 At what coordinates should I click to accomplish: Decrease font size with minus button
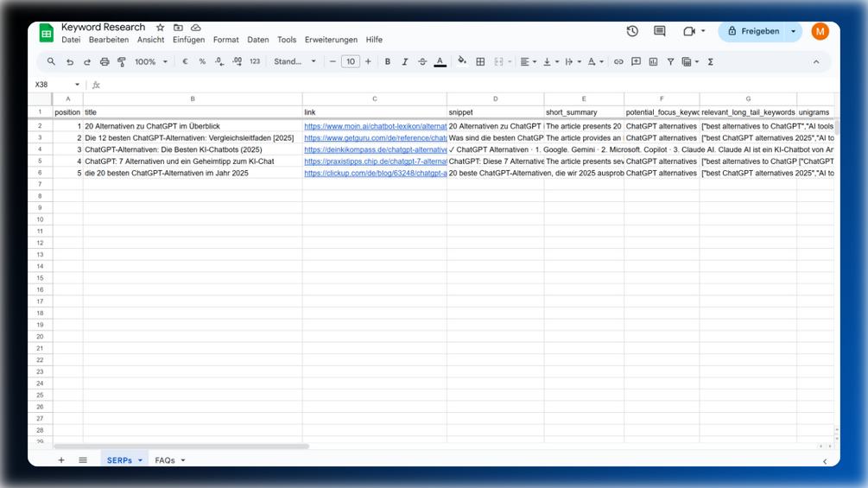point(333,62)
